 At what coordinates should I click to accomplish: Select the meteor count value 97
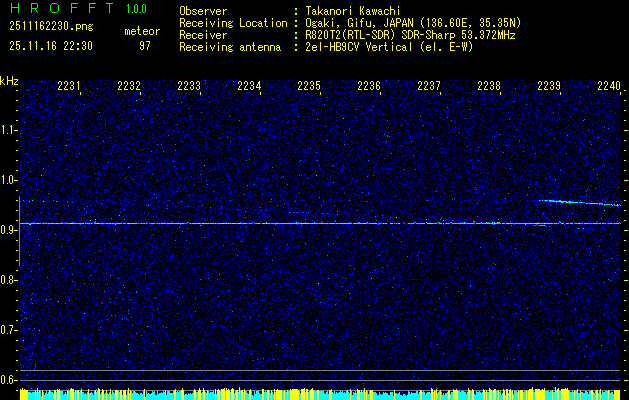point(145,46)
